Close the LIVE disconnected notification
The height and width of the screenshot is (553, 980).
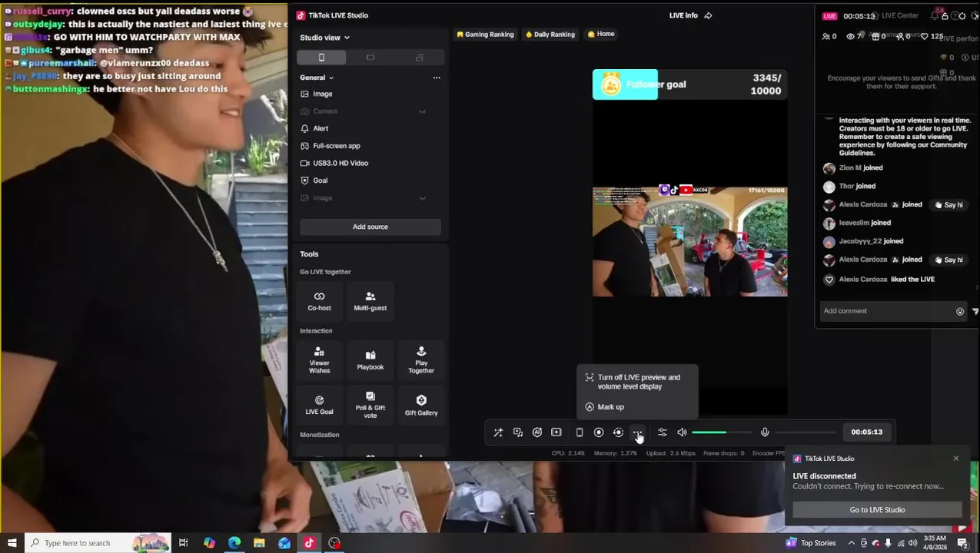tap(956, 459)
